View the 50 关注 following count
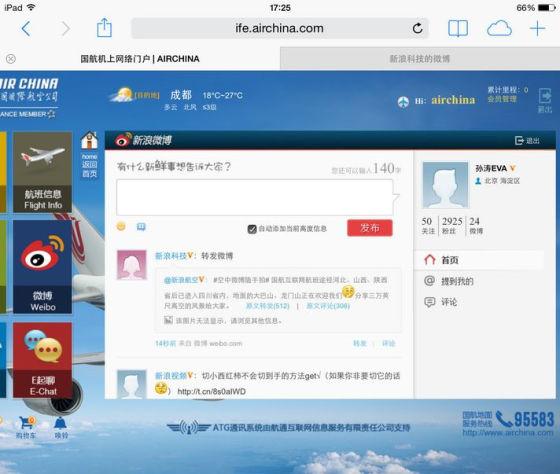 pos(428,225)
